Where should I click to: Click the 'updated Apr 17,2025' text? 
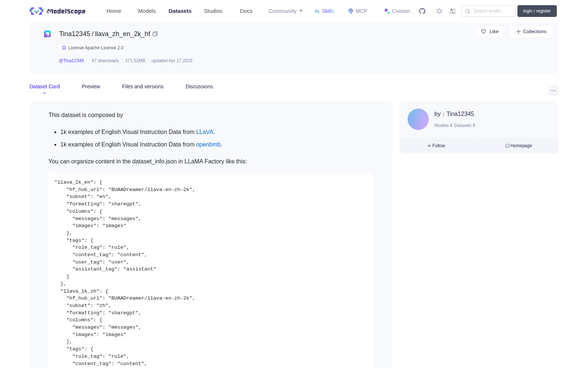point(172,61)
